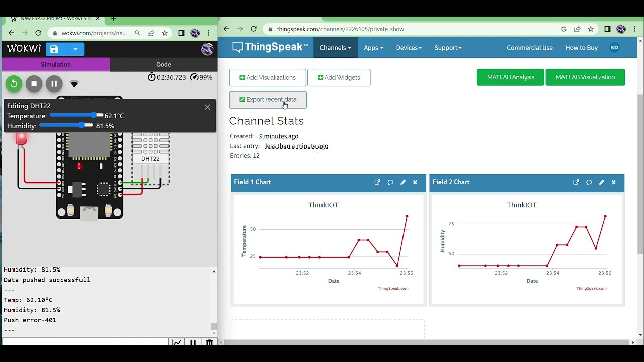The image size is (644, 362).
Task: Go back in the ThingSpeak browser window
Action: [226, 29]
